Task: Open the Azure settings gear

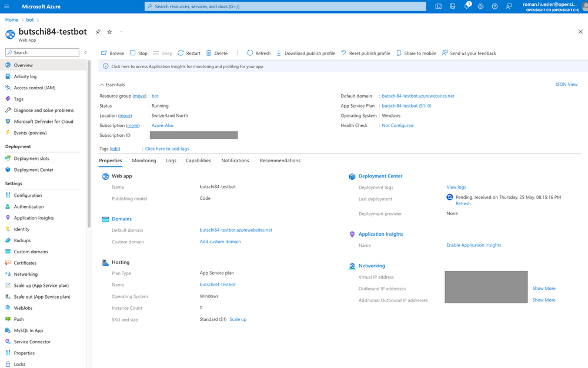Action: (x=480, y=6)
